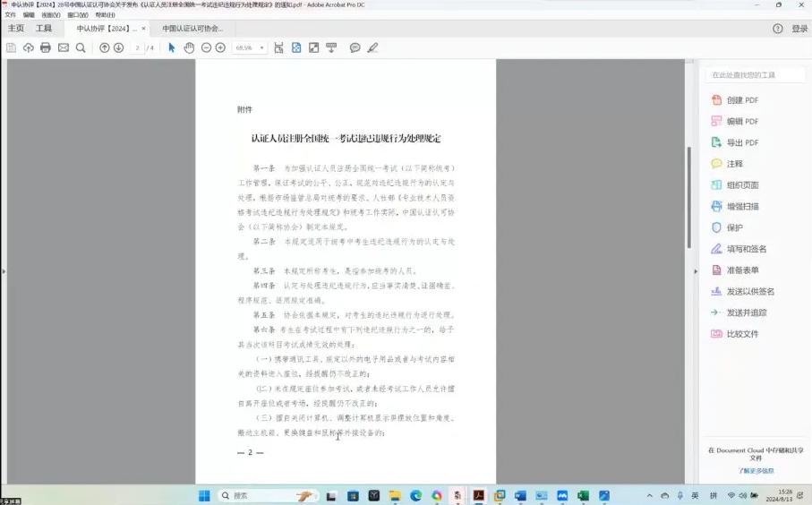Add a comment with speech bubble icon
Screen dimensions: 812x505
(355, 47)
